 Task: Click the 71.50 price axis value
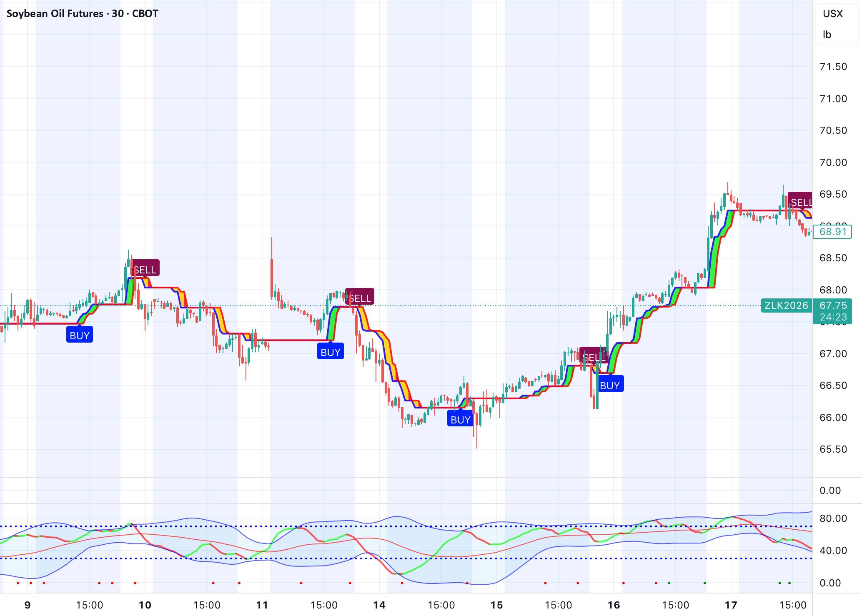pos(833,67)
